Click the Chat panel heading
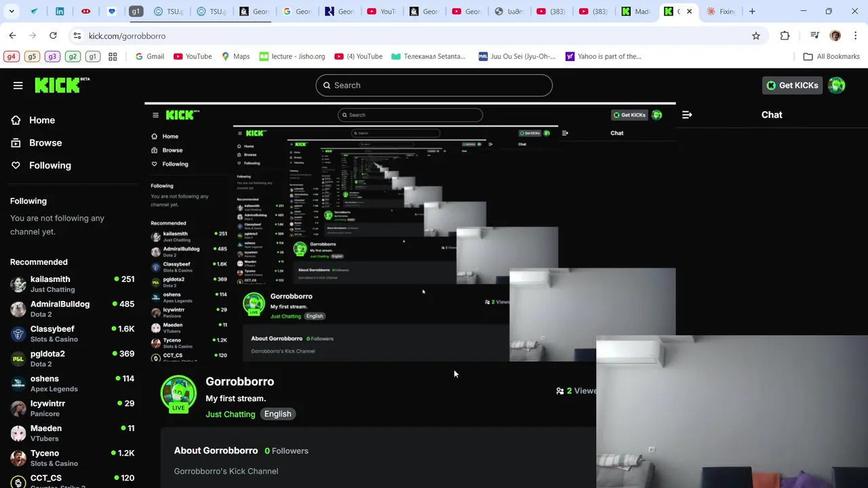The height and width of the screenshot is (488, 868). [x=772, y=115]
